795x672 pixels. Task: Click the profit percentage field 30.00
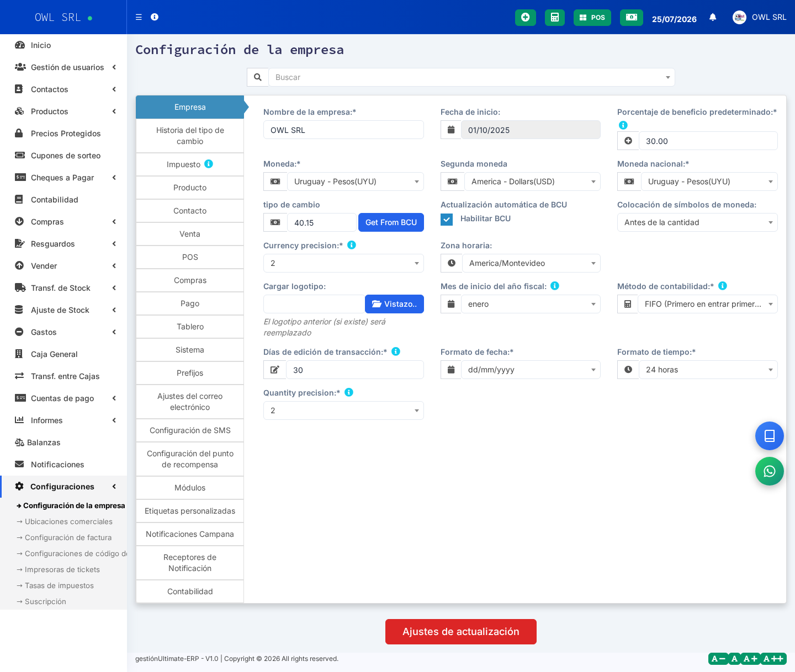pos(708,141)
